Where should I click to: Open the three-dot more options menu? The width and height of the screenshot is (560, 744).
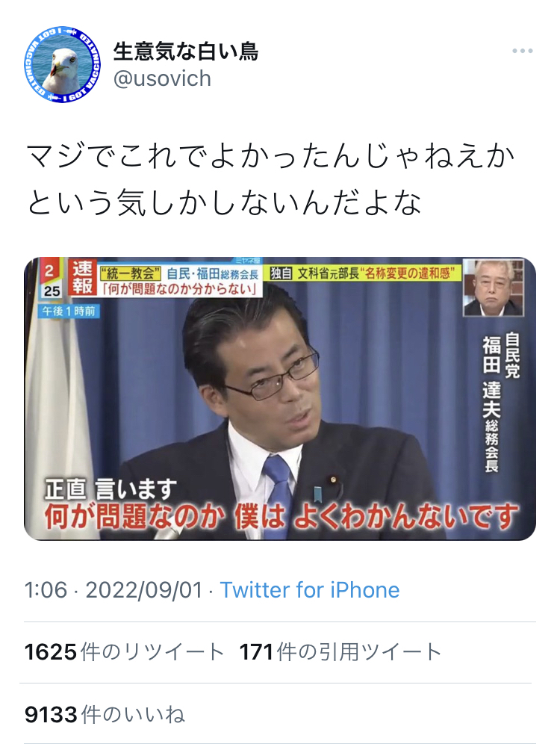pos(522,51)
